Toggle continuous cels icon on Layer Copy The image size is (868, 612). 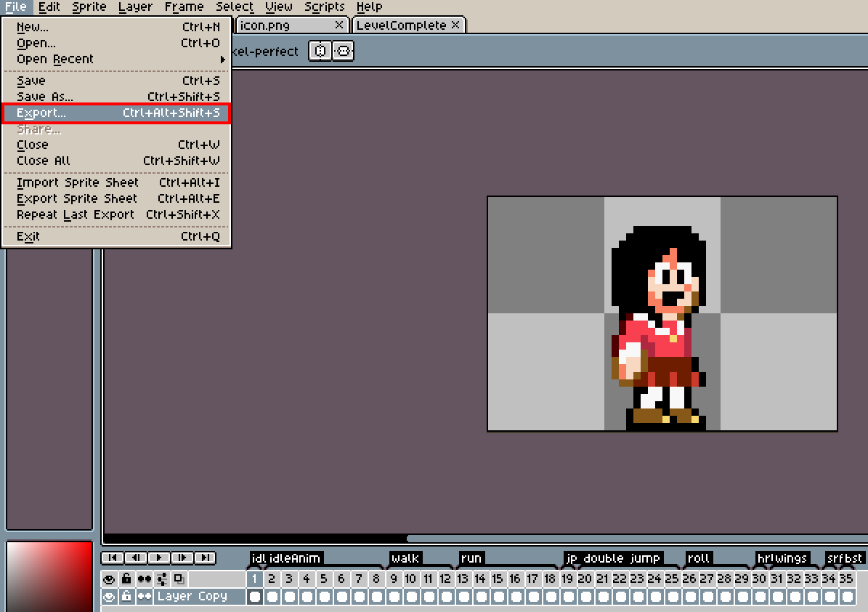pyautogui.click(x=144, y=597)
